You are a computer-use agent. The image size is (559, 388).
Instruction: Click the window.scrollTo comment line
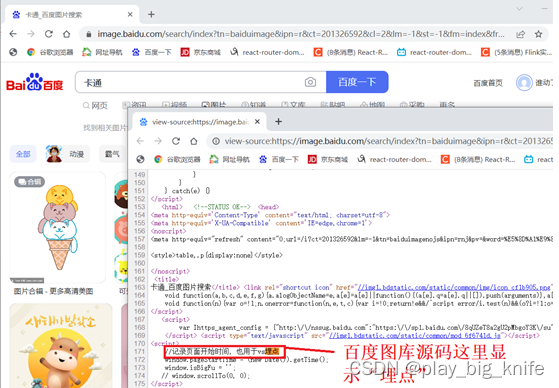click(x=206, y=376)
